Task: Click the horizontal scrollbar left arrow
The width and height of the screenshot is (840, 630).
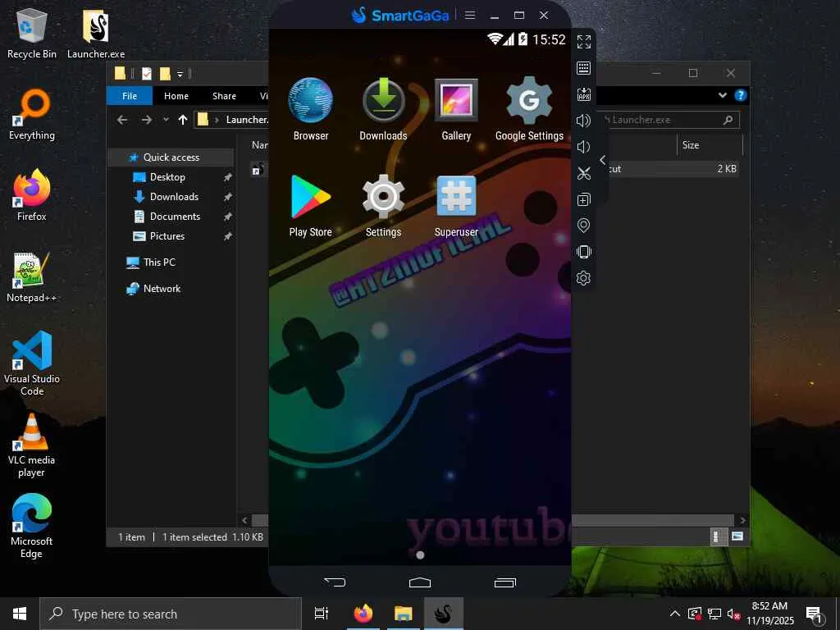Action: [244, 520]
